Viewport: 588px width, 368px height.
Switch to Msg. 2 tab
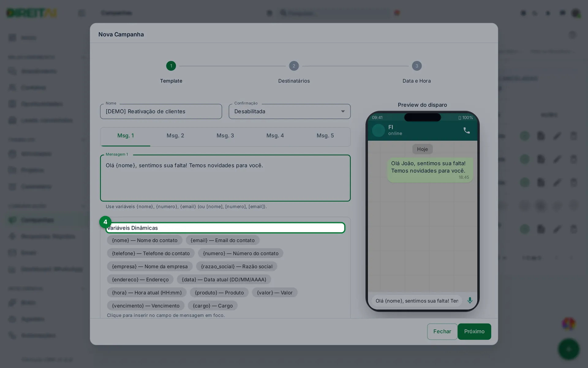175,136
